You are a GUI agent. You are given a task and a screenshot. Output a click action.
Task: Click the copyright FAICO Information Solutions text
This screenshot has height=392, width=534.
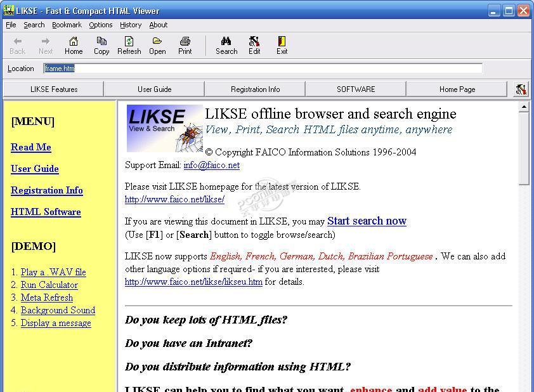point(311,152)
